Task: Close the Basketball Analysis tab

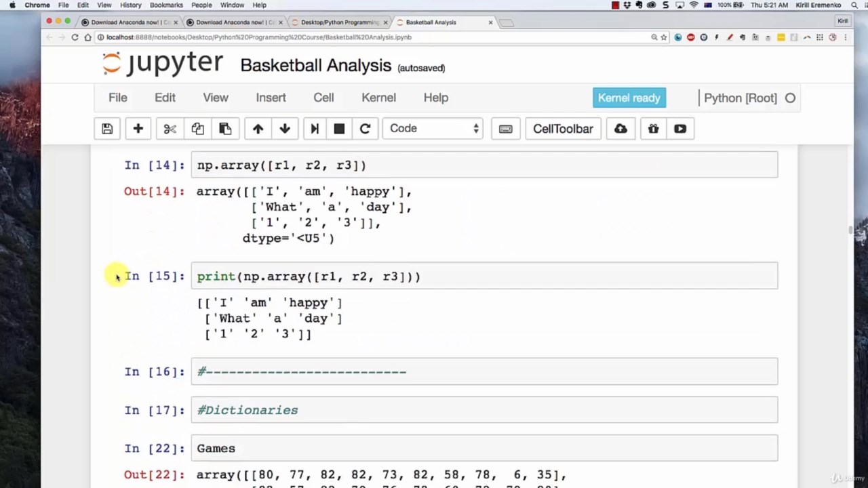Action: coord(490,22)
